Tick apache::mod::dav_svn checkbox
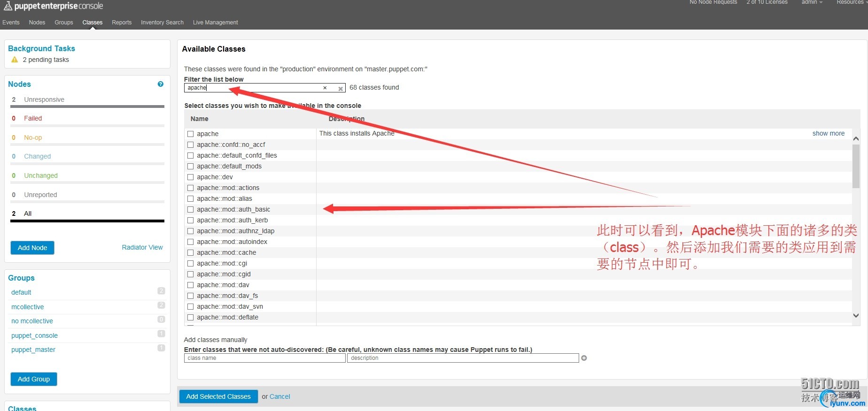Image resolution: width=868 pixels, height=411 pixels. click(x=191, y=306)
